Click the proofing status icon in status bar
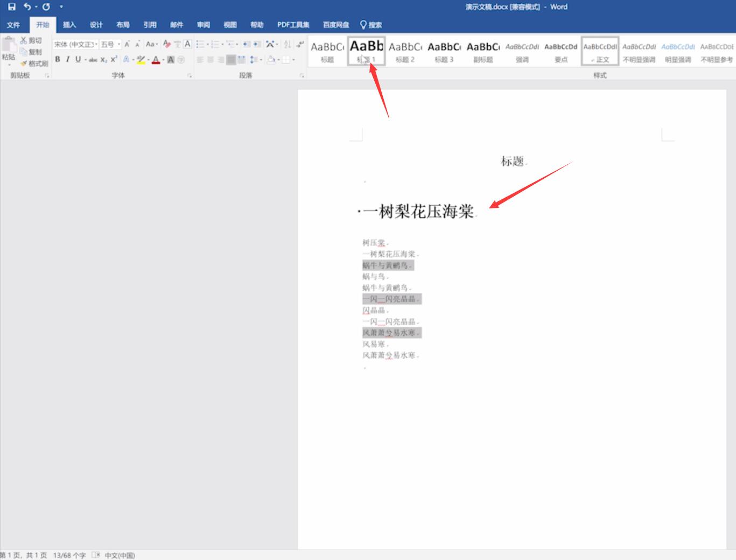The image size is (736, 560). [96, 555]
